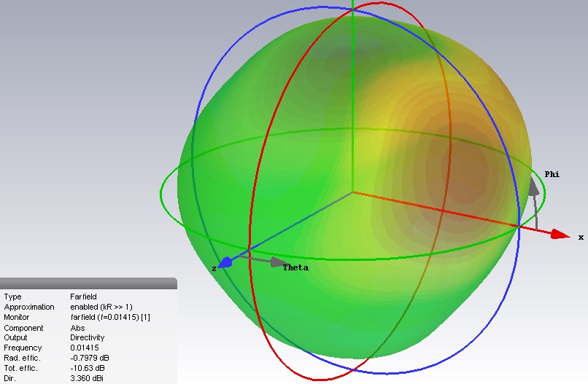Click the 'Abs' component value
Viewport: 588px width, 384px height.
click(x=77, y=328)
